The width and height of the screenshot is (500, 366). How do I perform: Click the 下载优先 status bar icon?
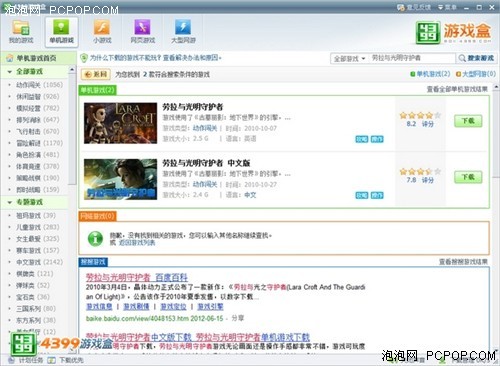[x=51, y=360]
